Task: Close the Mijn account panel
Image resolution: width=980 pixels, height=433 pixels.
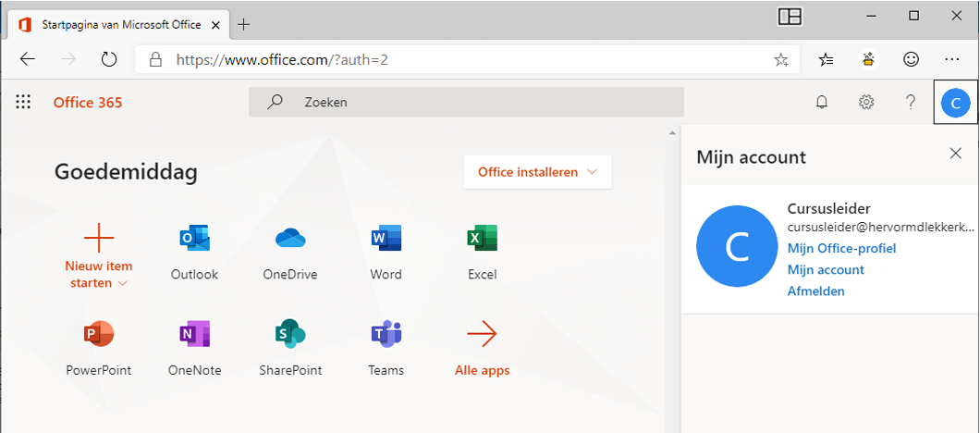Action: pos(956,154)
